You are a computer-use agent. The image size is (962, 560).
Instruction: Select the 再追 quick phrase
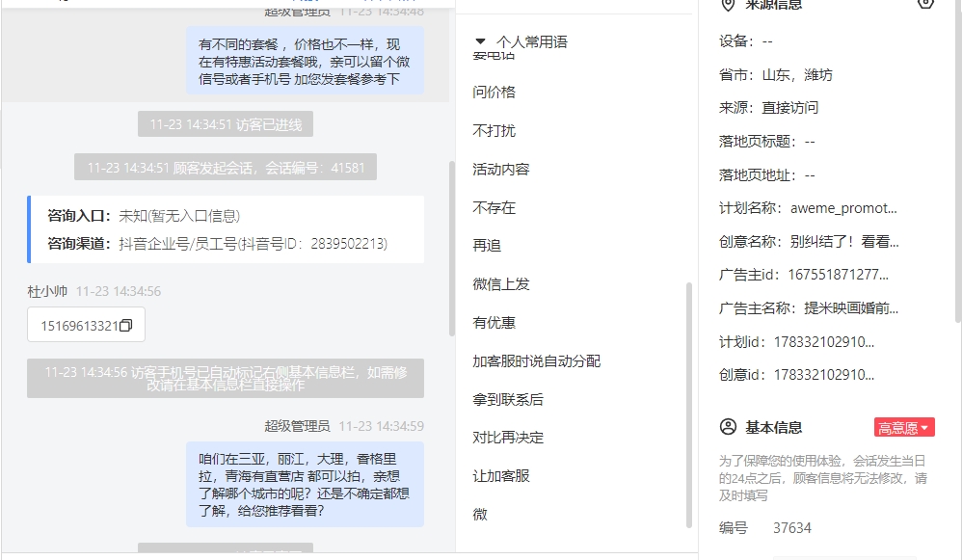(487, 246)
